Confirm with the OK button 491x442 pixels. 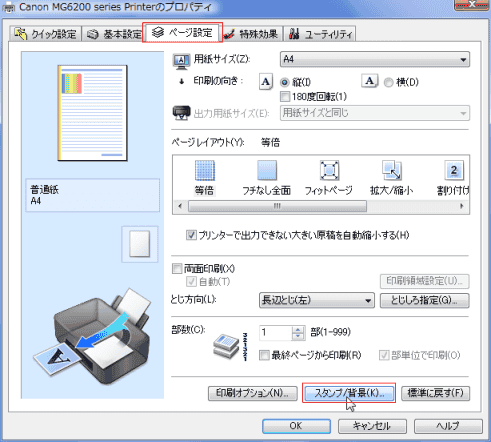coord(296,426)
